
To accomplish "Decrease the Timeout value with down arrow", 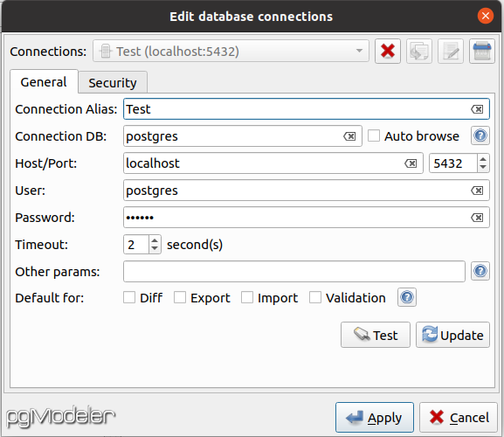I will 155,248.
